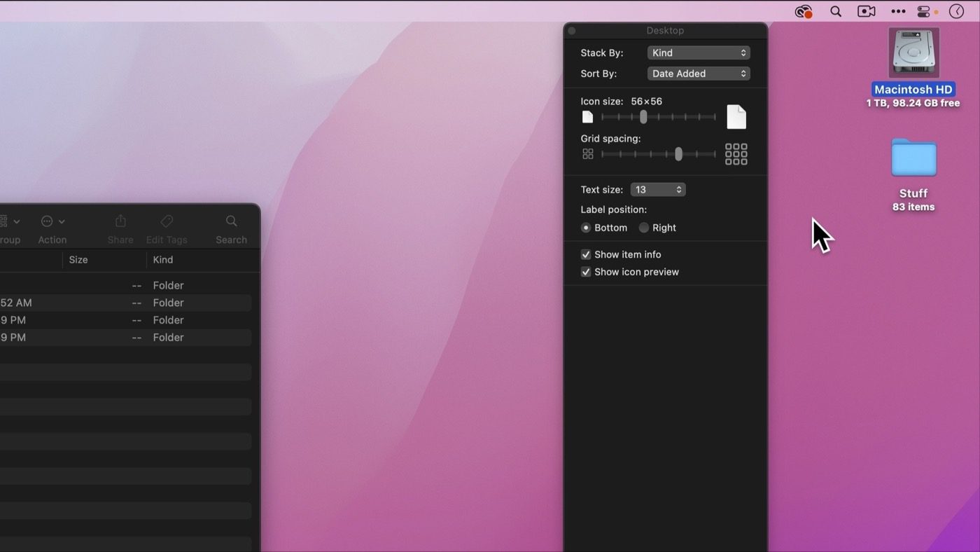The height and width of the screenshot is (552, 980).
Task: Expand the Text size dropdown
Action: (657, 190)
